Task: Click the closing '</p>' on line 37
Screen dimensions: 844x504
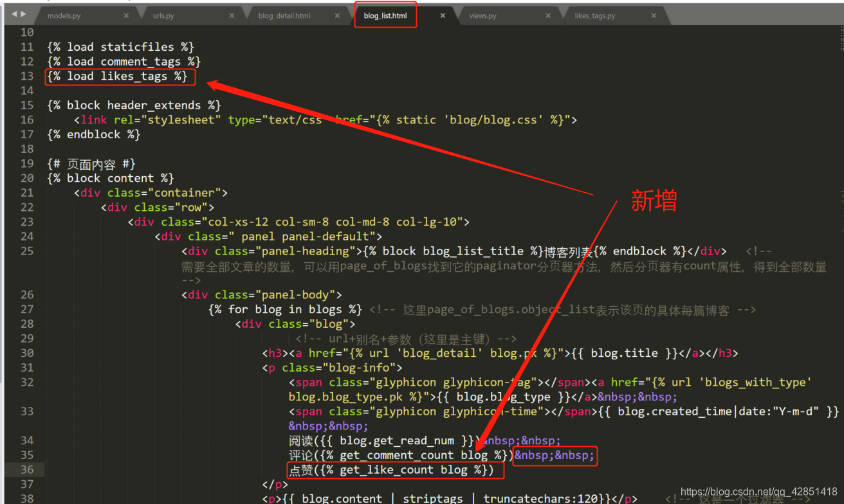Action: pyautogui.click(x=275, y=485)
